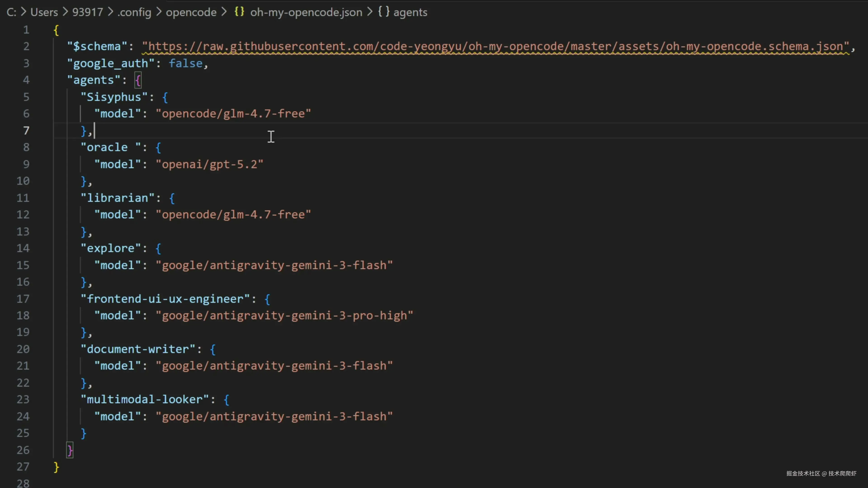Image resolution: width=868 pixels, height=488 pixels.
Task: Click the oh-my-opencode.json breadcrumb file name
Action: [x=306, y=12]
